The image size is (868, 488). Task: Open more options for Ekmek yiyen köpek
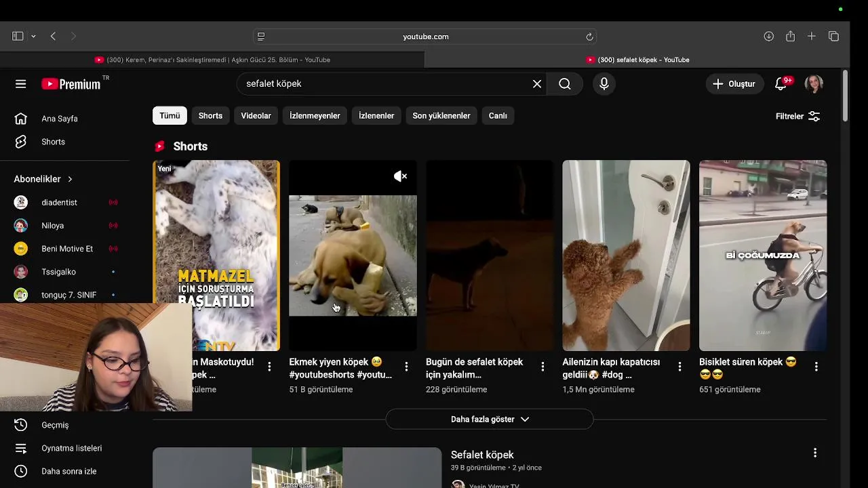[406, 367]
